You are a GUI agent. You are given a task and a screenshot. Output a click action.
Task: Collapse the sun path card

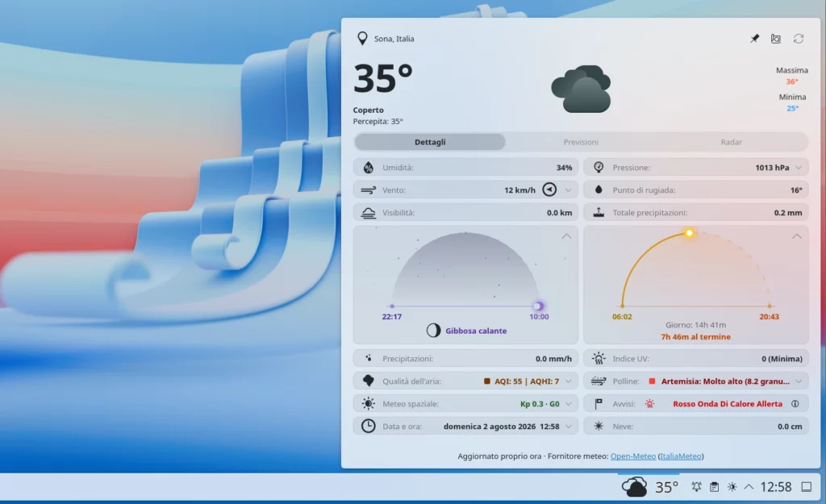click(x=796, y=236)
